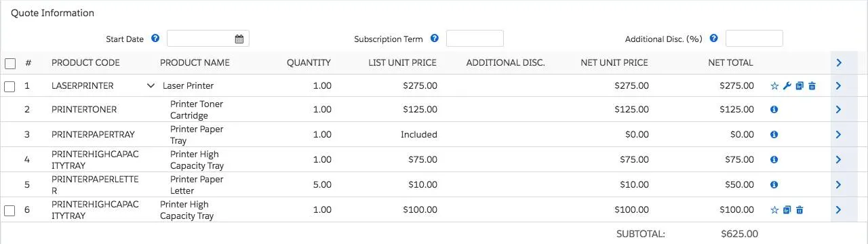Open wrench reconfigure icon for Laser Printer

click(787, 86)
